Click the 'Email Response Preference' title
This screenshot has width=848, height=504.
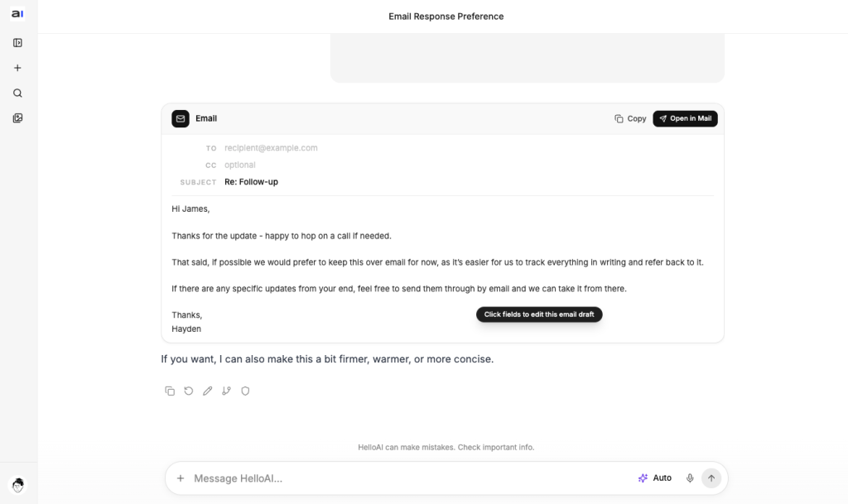pos(446,17)
